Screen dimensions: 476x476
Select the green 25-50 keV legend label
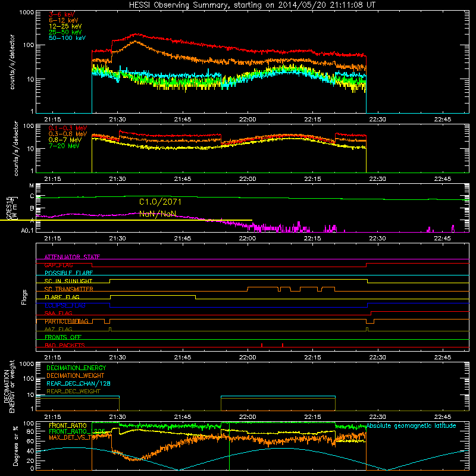pos(65,32)
